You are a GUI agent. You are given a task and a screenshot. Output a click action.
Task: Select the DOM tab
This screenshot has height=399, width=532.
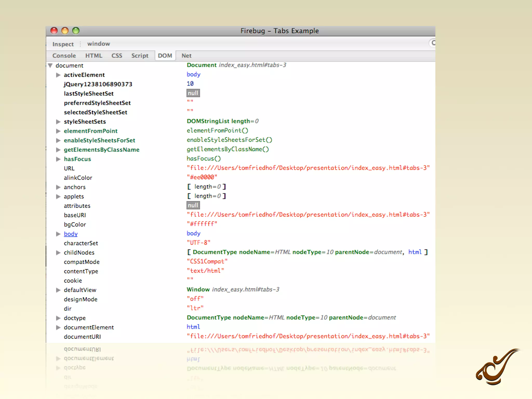[165, 56]
